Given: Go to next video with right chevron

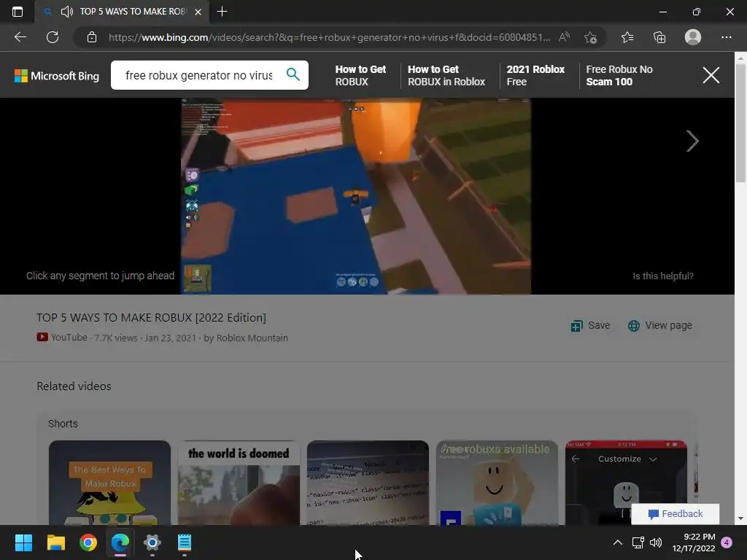Looking at the screenshot, I should (x=692, y=141).
